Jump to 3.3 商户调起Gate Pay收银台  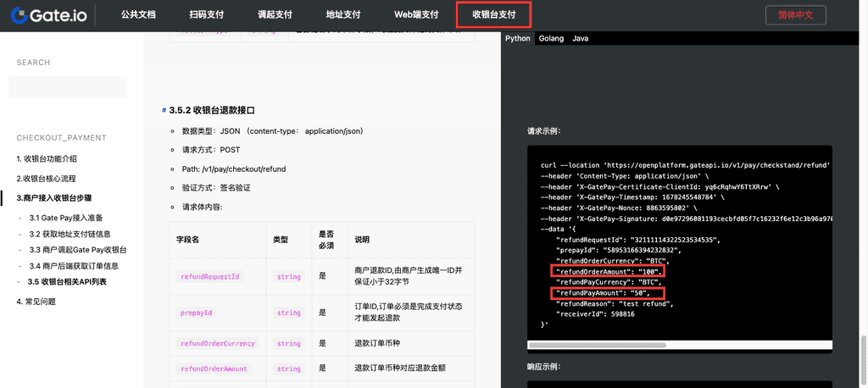click(78, 250)
